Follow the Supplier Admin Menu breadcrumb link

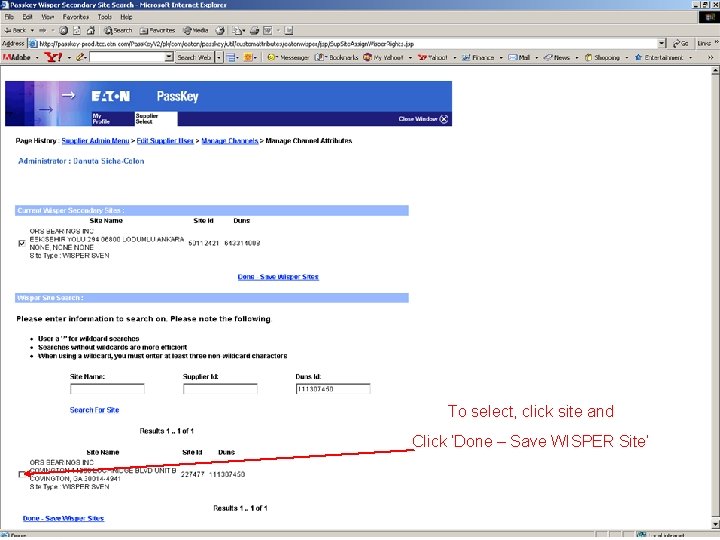(96, 141)
